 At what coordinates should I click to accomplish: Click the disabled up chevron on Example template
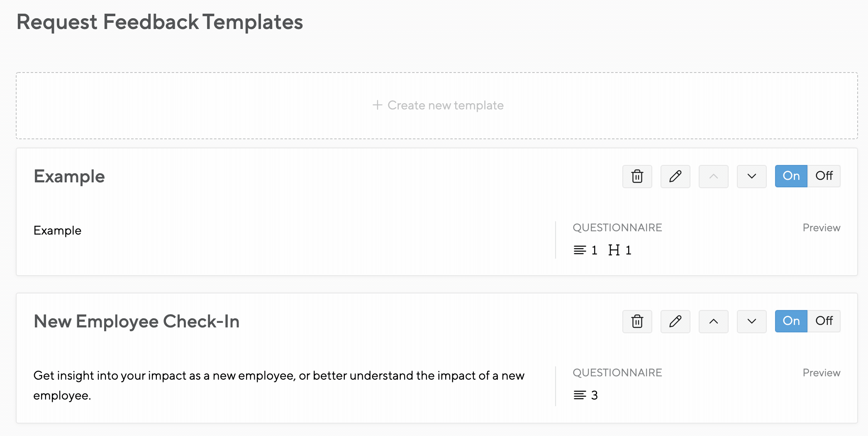pos(713,176)
